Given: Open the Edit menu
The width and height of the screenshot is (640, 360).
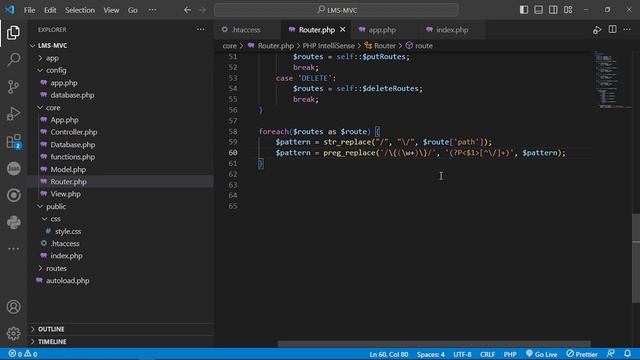Looking at the screenshot, I should tap(50, 10).
